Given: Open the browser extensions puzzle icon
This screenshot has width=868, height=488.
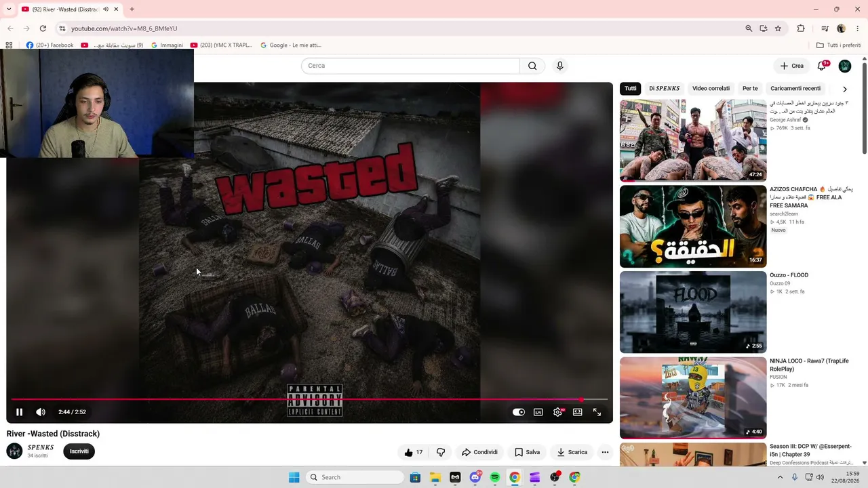Looking at the screenshot, I should 801,28.
